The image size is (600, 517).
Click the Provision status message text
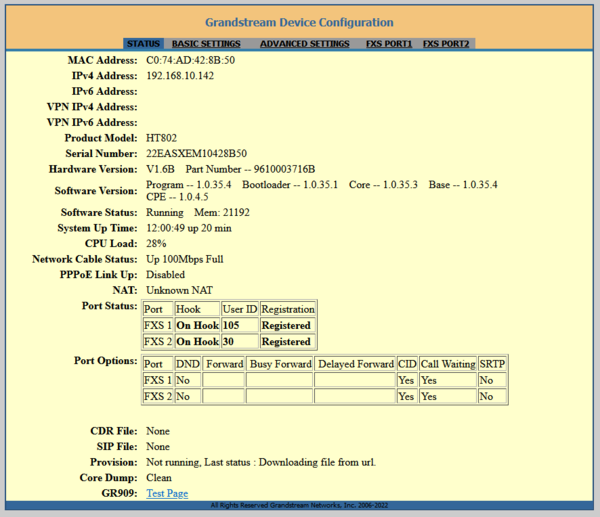click(261, 462)
